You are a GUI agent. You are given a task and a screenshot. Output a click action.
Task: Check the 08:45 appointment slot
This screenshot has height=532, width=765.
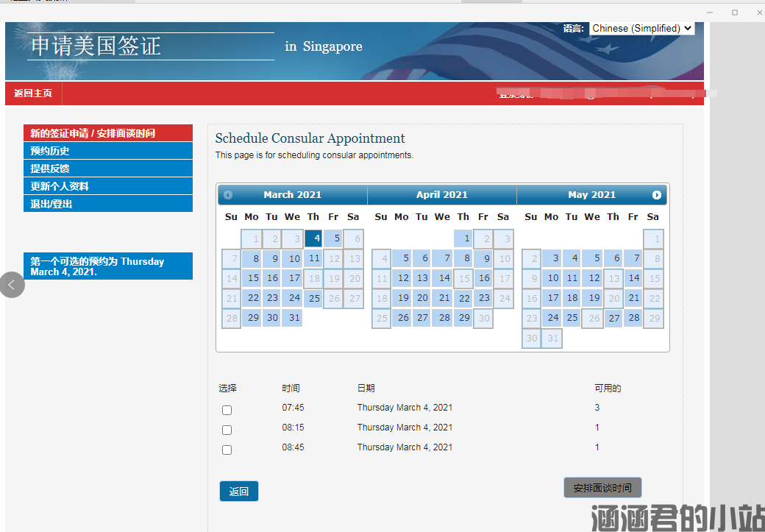pyautogui.click(x=227, y=450)
